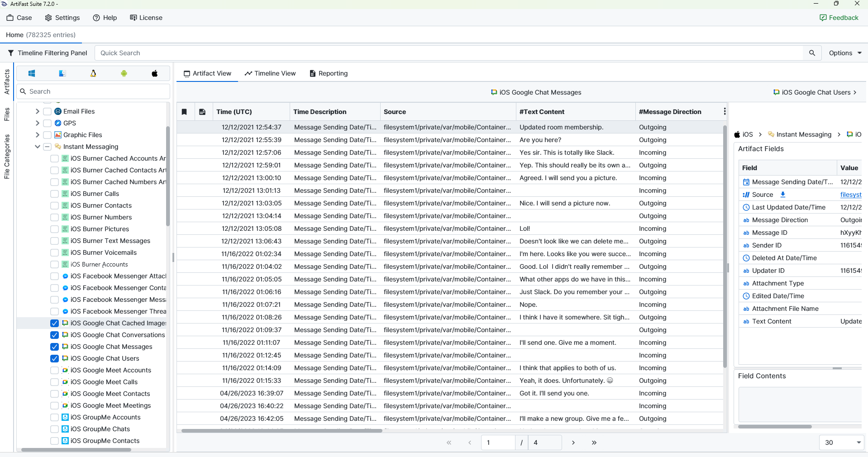Image resolution: width=868 pixels, height=457 pixels.
Task: Select the Windows platform icon
Action: [32, 73]
